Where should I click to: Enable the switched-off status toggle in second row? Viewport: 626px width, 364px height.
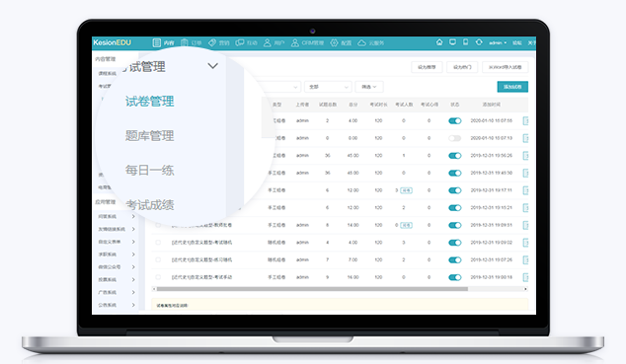tap(455, 138)
